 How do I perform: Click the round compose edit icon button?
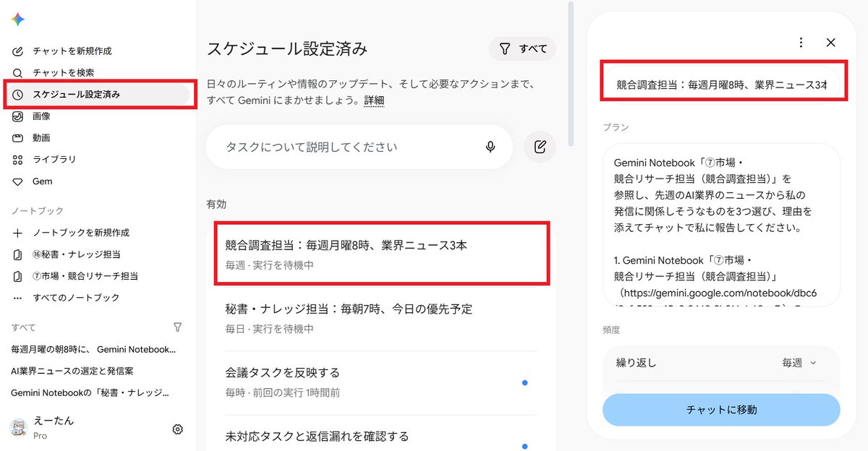coord(540,147)
